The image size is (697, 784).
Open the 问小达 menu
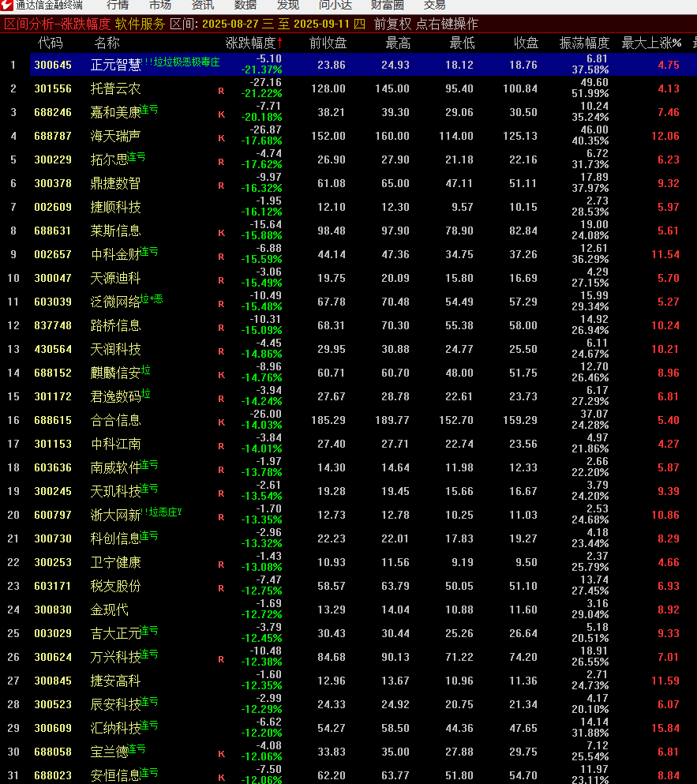(335, 5)
